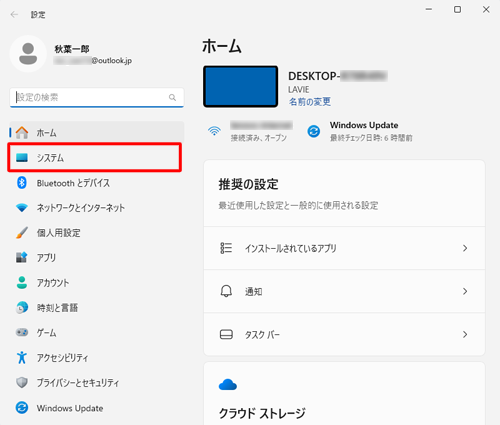Open アカウント settings category
The height and width of the screenshot is (425, 500).
(x=96, y=283)
